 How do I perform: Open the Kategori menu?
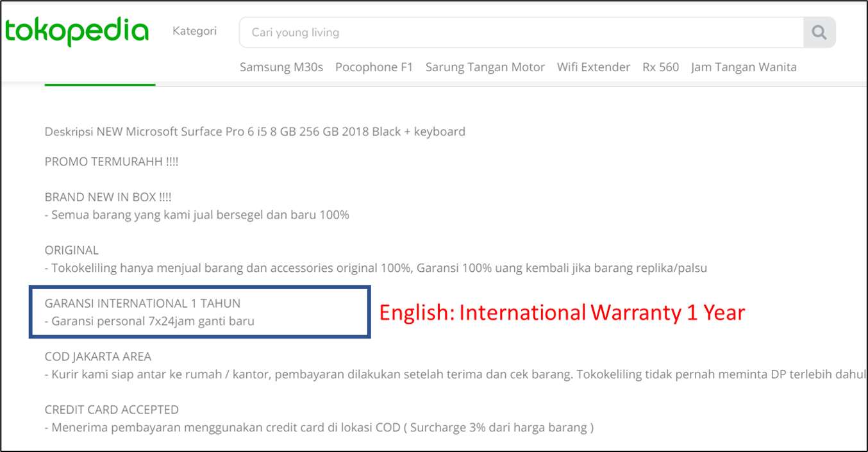(x=194, y=31)
